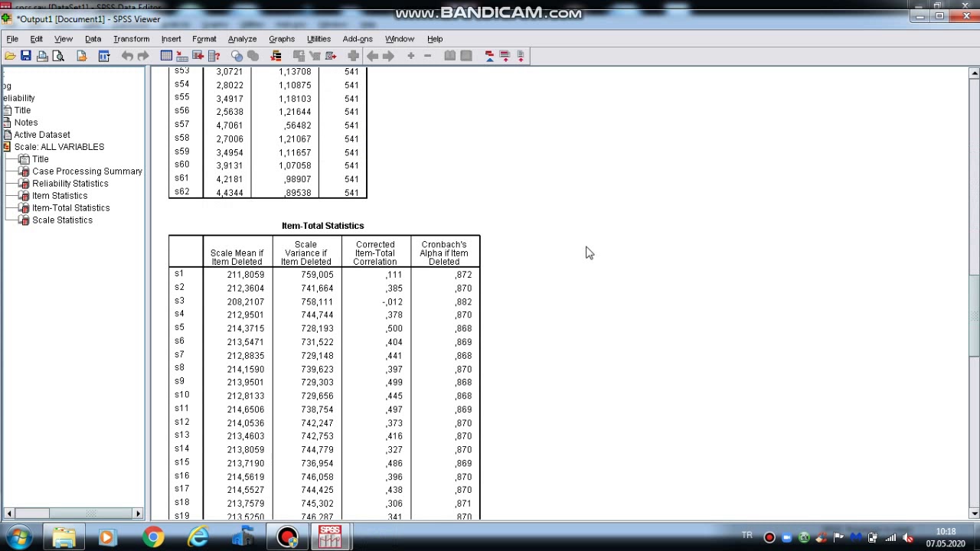Select Active Dataset in the outline
This screenshot has width=980, height=551.
tap(41, 135)
